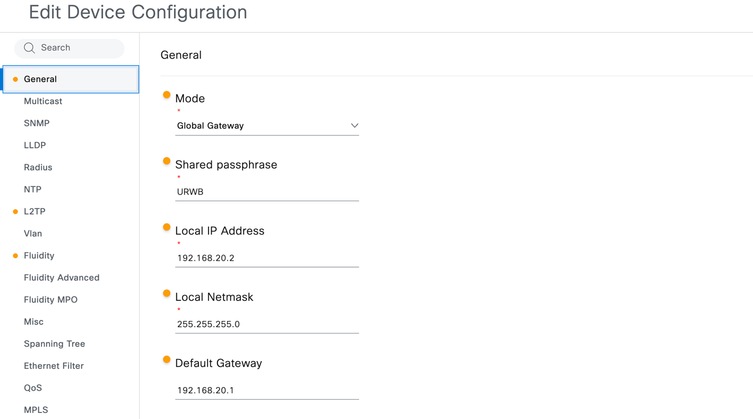Click the Local Netmask field
The height and width of the screenshot is (419, 753).
coord(267,324)
